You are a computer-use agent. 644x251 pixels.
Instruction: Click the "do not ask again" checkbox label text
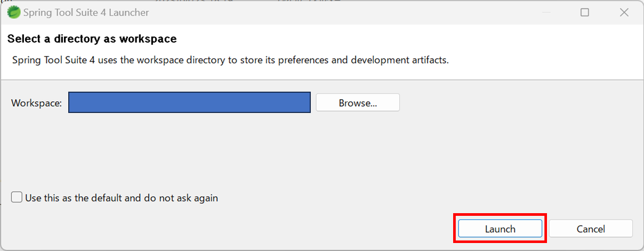(x=122, y=198)
